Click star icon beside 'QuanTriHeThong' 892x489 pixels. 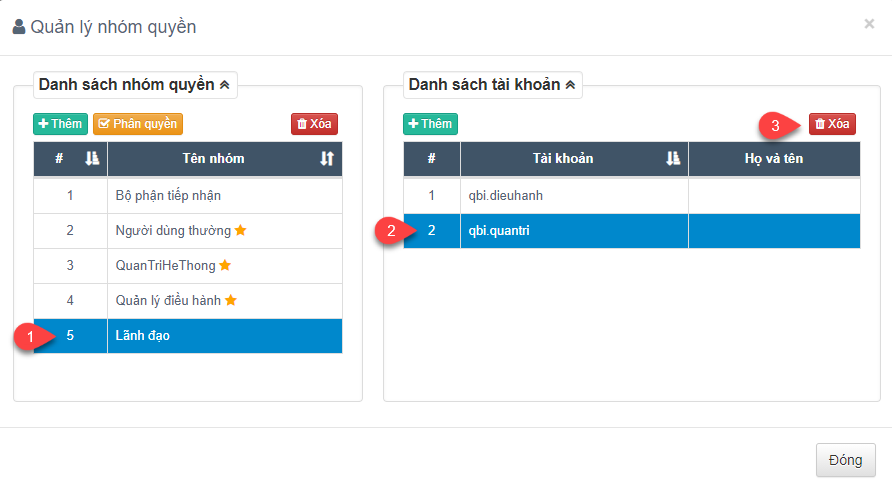click(x=225, y=265)
